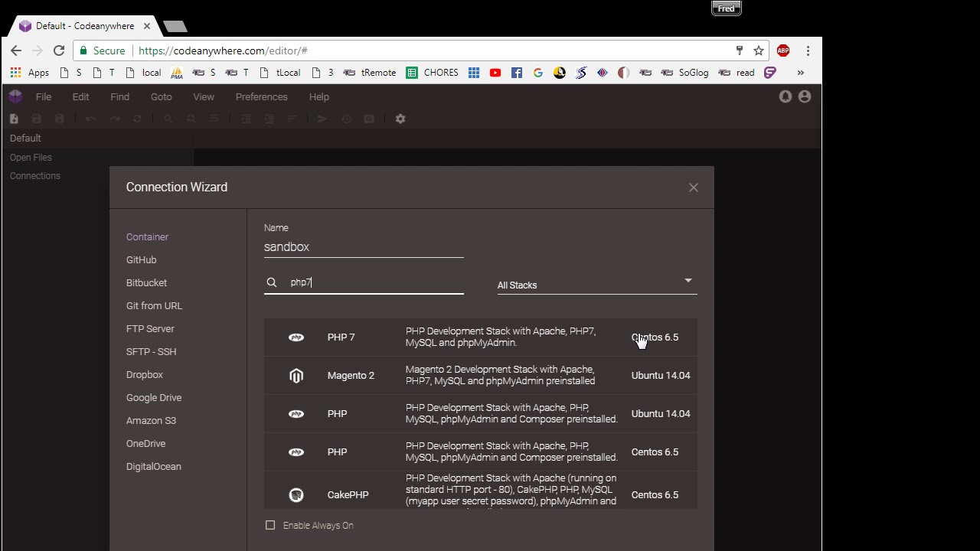Click the CakePHP logo icon
The width and height of the screenshot is (980, 551).
coord(296,495)
